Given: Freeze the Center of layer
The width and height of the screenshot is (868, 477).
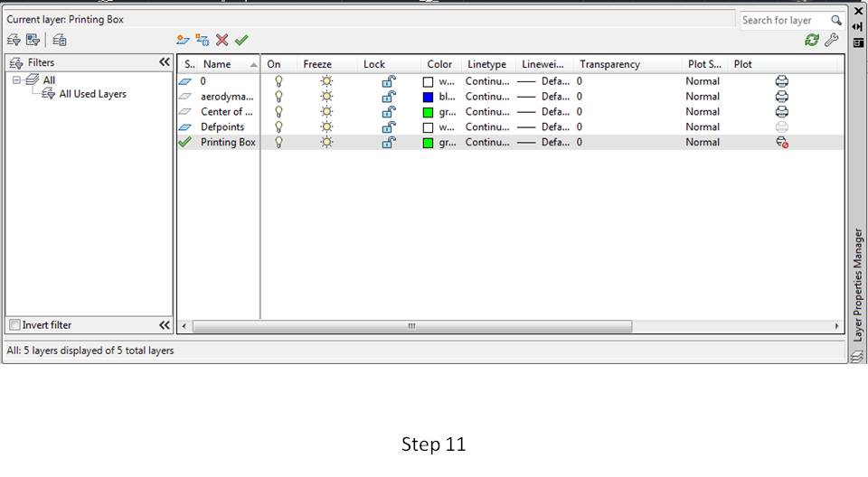Looking at the screenshot, I should tap(326, 112).
